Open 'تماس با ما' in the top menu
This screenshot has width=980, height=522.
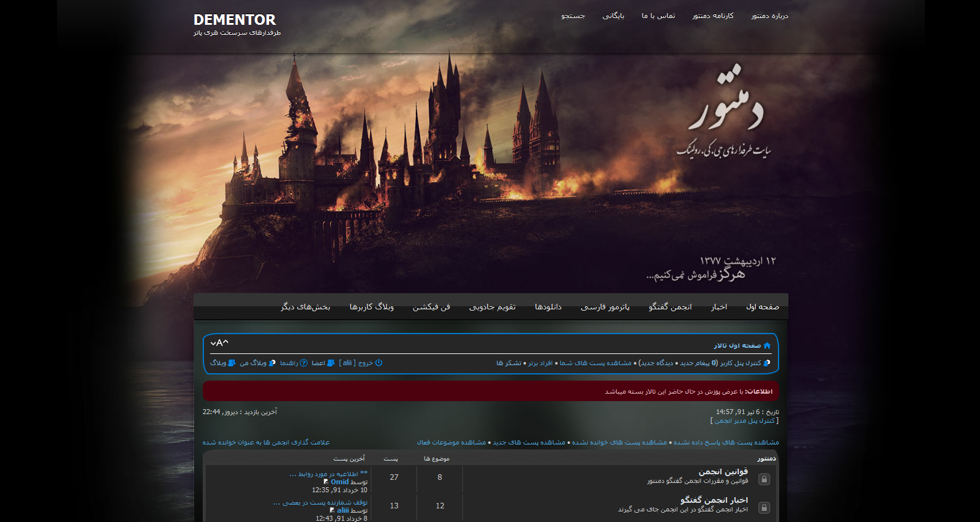(658, 15)
